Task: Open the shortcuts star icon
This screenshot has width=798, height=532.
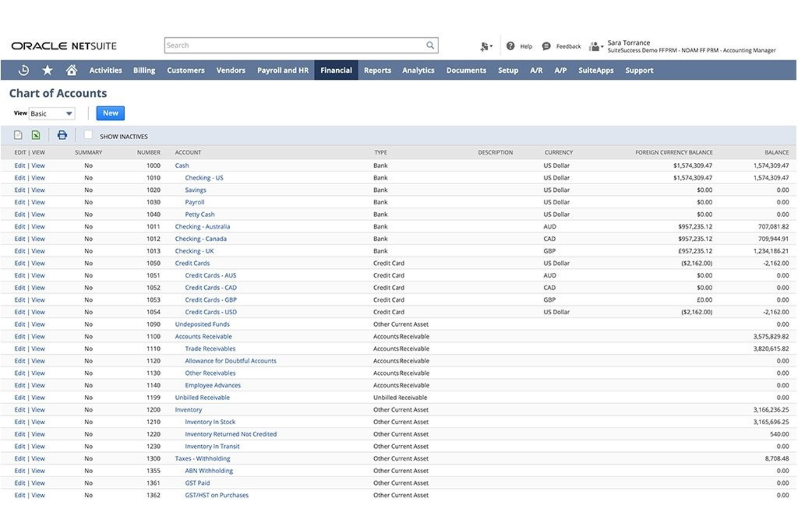Action: pyautogui.click(x=47, y=70)
